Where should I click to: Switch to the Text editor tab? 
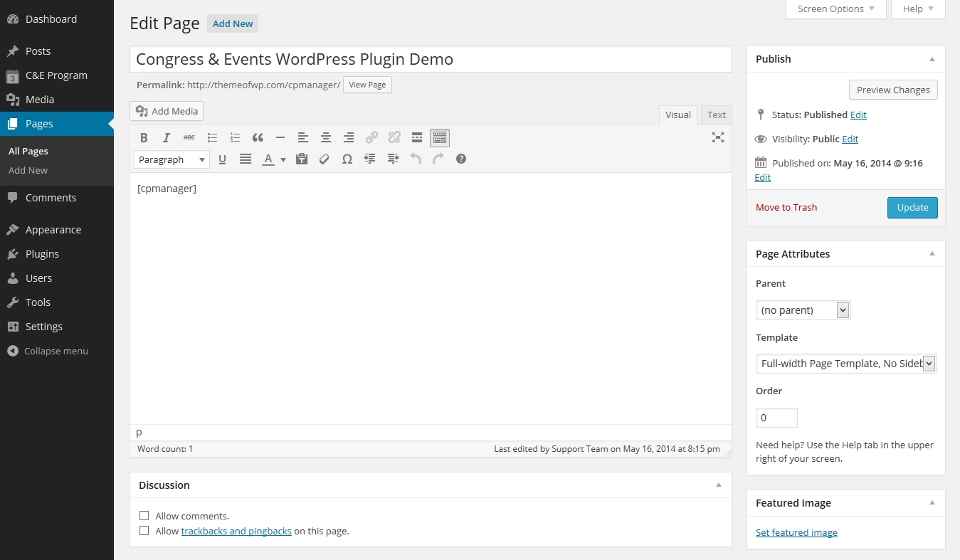pyautogui.click(x=717, y=115)
